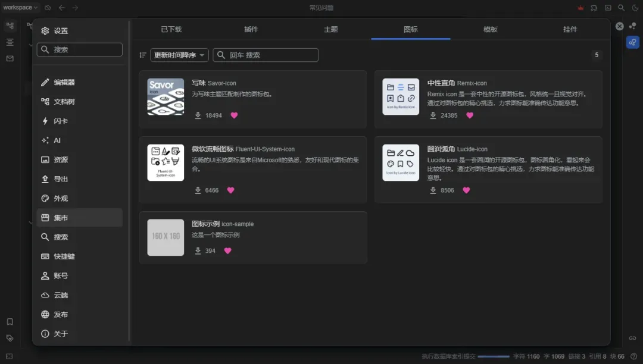Image resolution: width=643 pixels, height=364 pixels.
Task: Open the Remix-icon package thumbnail
Action: click(401, 96)
